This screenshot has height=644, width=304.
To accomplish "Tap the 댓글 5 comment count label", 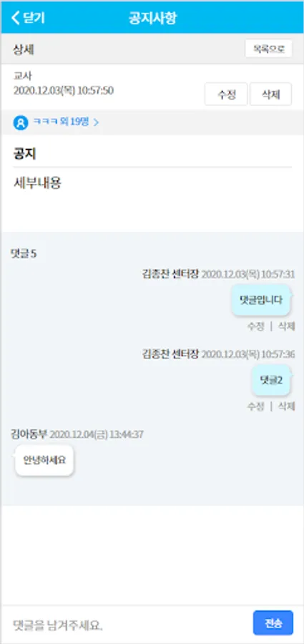I will click(x=24, y=254).
